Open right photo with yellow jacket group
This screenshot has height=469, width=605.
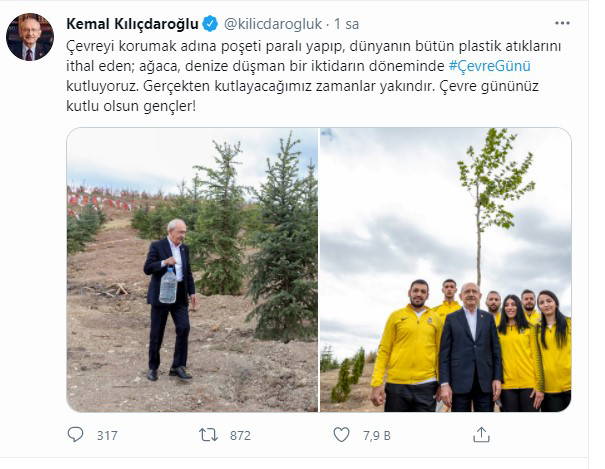click(x=446, y=270)
